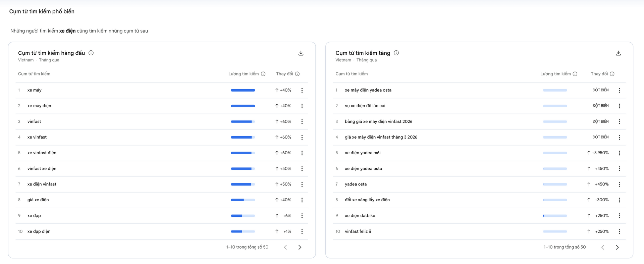
Task: Open the 'giá xe điện' search term
Action: tap(38, 200)
